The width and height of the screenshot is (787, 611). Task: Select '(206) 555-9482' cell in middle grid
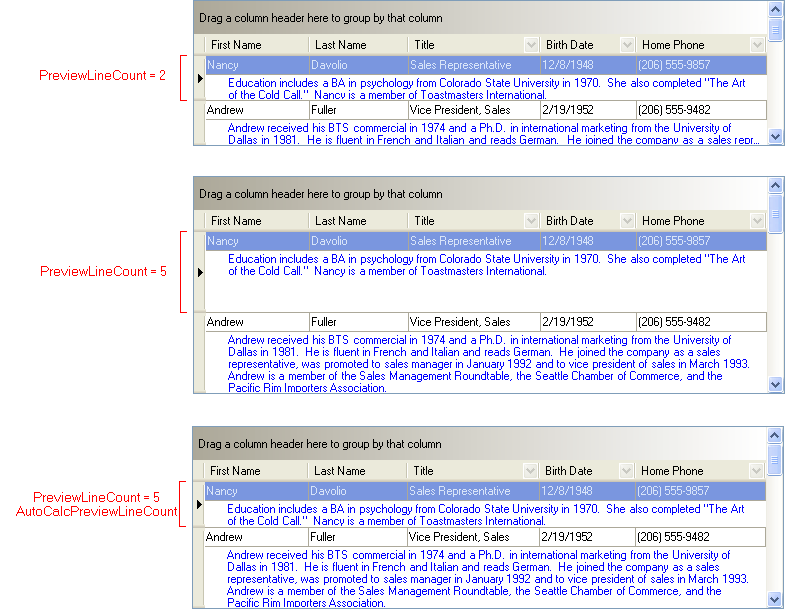[x=701, y=322]
